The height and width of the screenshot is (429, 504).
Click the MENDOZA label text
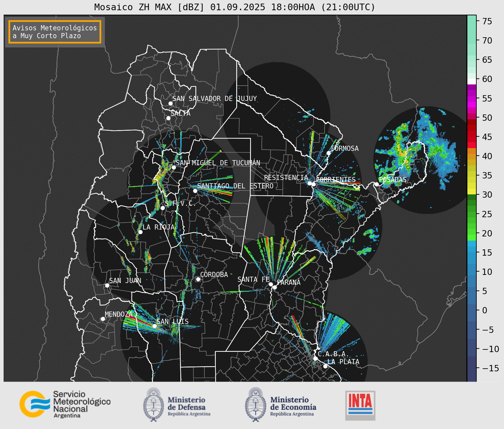(119, 314)
